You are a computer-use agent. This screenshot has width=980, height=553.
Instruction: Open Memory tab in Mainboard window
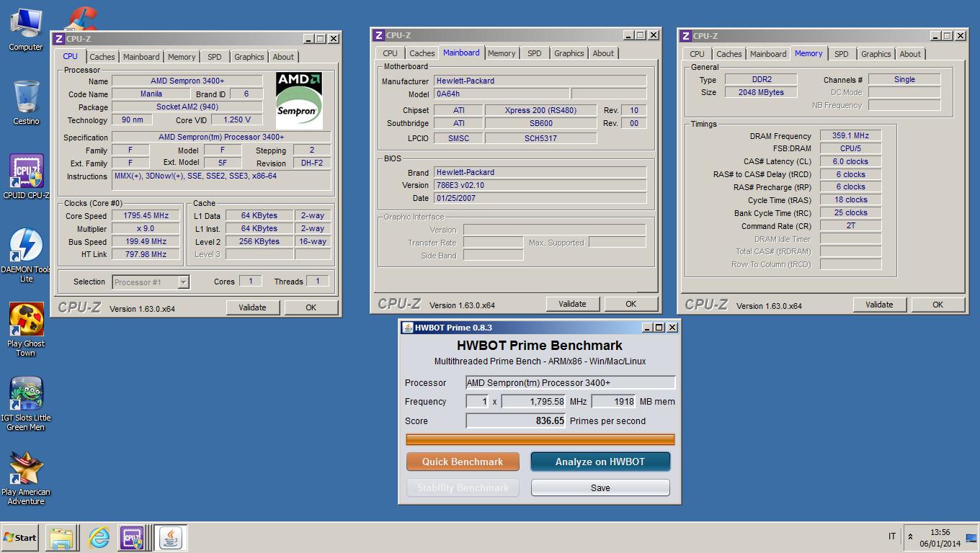click(502, 53)
